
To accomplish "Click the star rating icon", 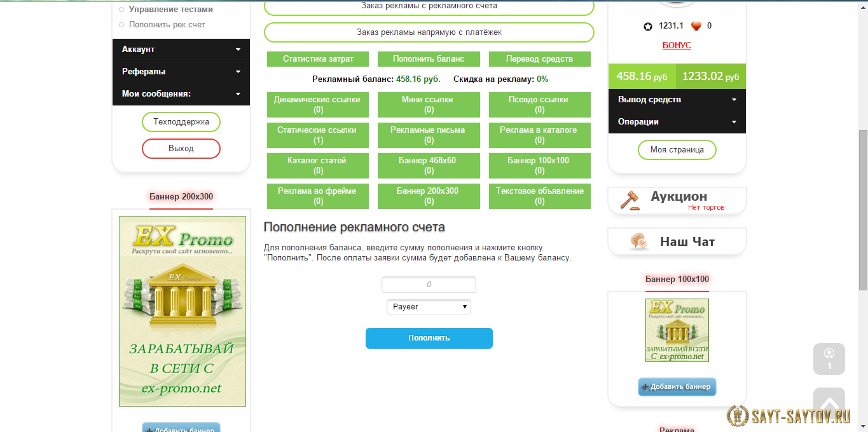I will 647,26.
